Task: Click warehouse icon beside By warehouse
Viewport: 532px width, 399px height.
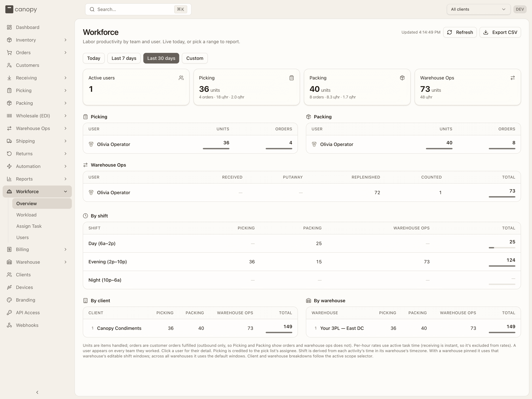Action: (308, 301)
